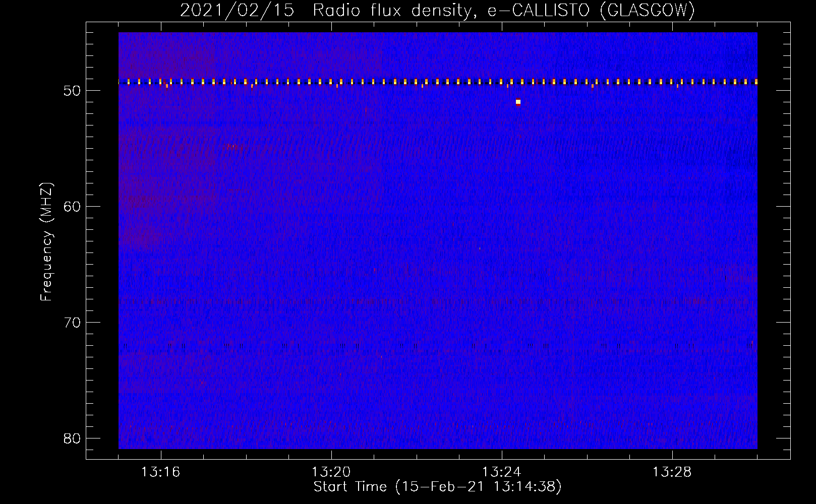Click the 70 MHz frequency tick label
This screenshot has width=816, height=504.
(72, 323)
